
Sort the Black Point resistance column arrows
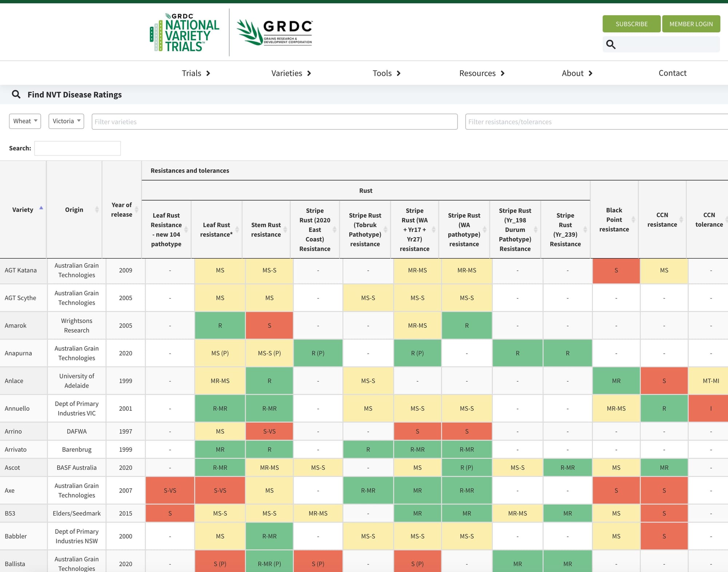tap(633, 220)
